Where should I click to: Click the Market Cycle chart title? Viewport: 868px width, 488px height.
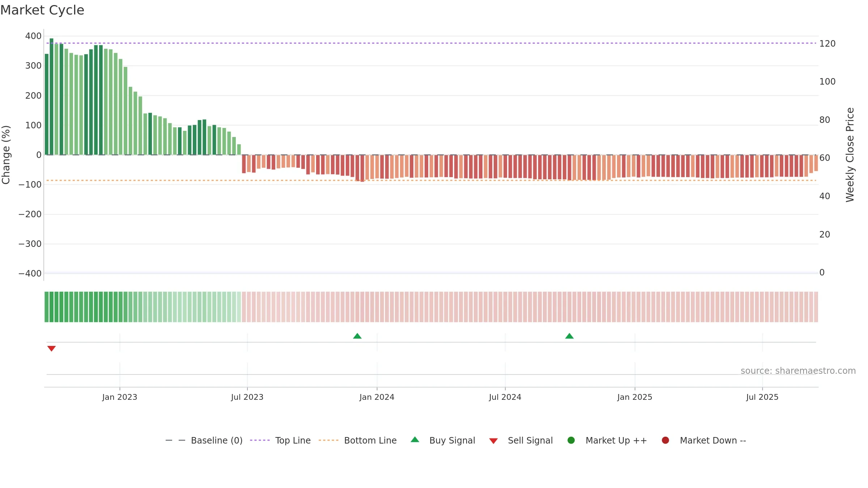tap(42, 10)
